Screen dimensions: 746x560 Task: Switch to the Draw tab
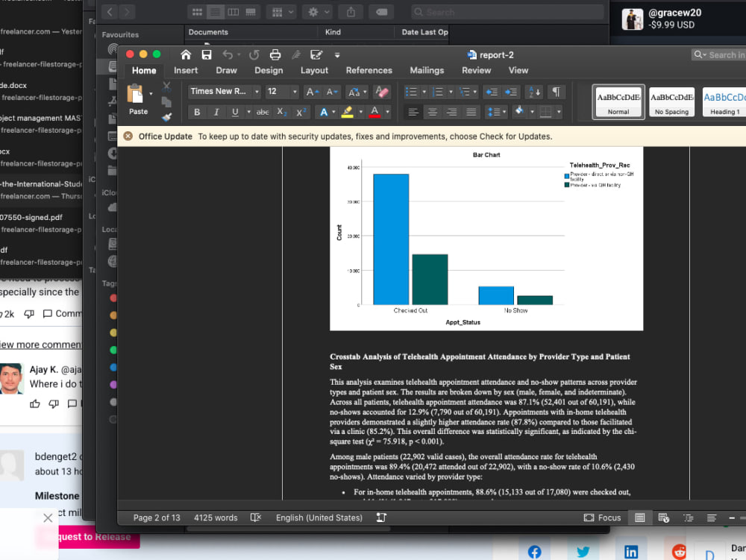(226, 70)
